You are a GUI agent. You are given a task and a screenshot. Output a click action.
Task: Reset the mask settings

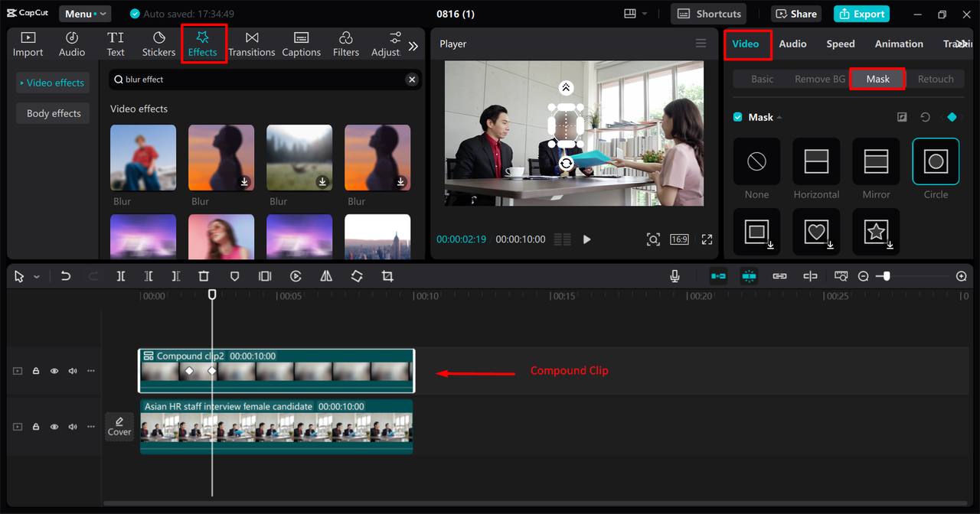925,117
